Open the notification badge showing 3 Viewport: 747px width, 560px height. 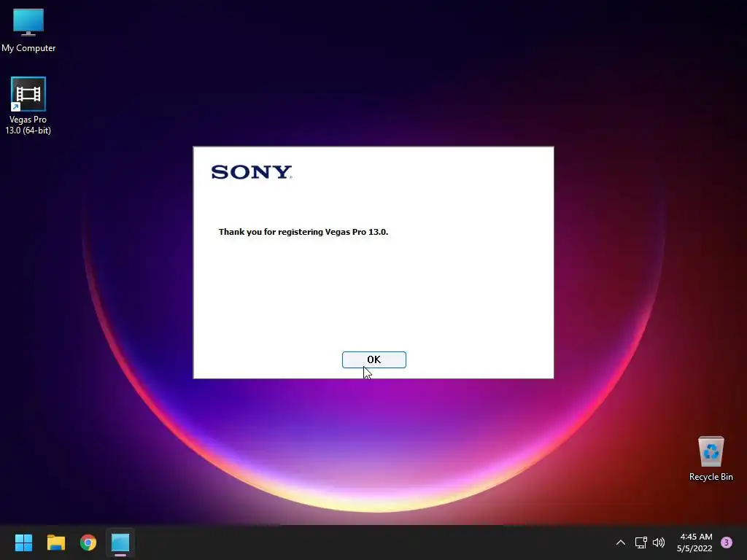pyautogui.click(x=727, y=542)
